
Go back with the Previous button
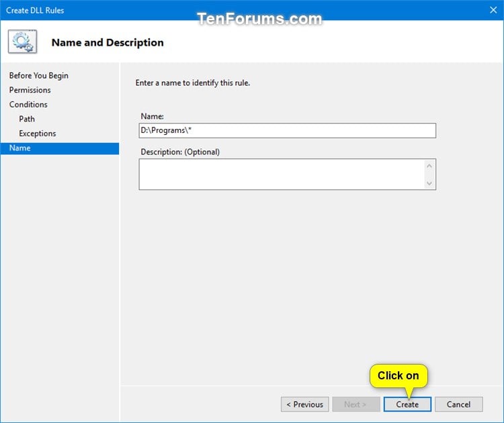click(304, 404)
